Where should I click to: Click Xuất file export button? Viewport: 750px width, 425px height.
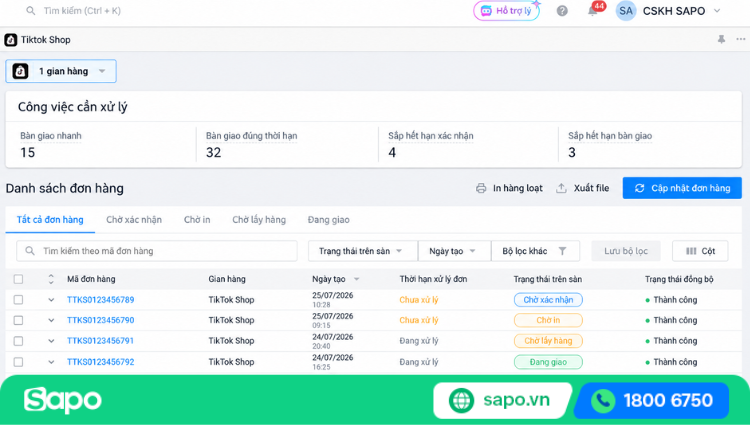click(583, 188)
